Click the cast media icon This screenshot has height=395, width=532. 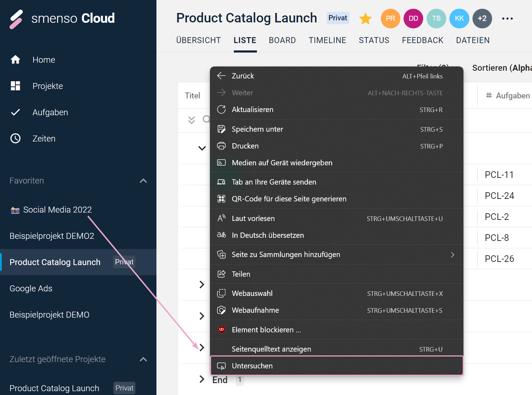[x=221, y=162]
